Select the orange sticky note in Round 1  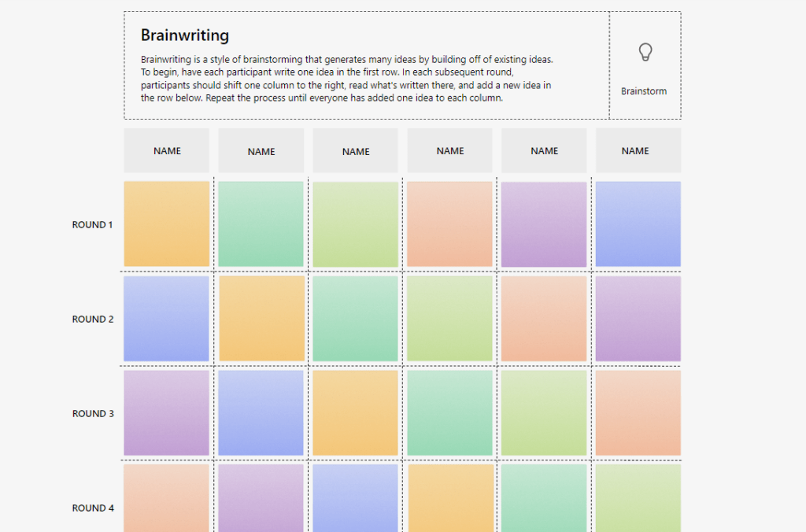[167, 224]
